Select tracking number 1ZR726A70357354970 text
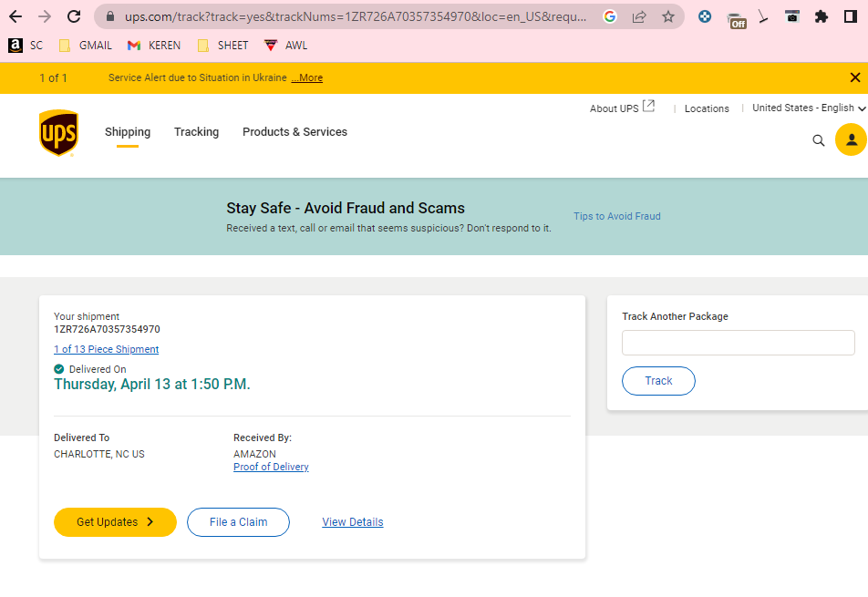This screenshot has width=868, height=597. (x=107, y=329)
